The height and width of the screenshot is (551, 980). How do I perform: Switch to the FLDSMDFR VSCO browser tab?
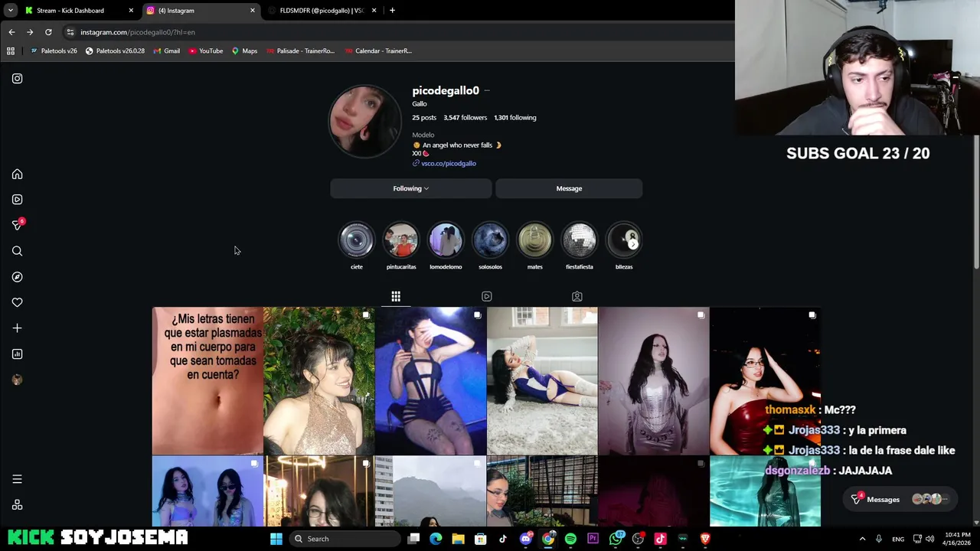(x=322, y=10)
